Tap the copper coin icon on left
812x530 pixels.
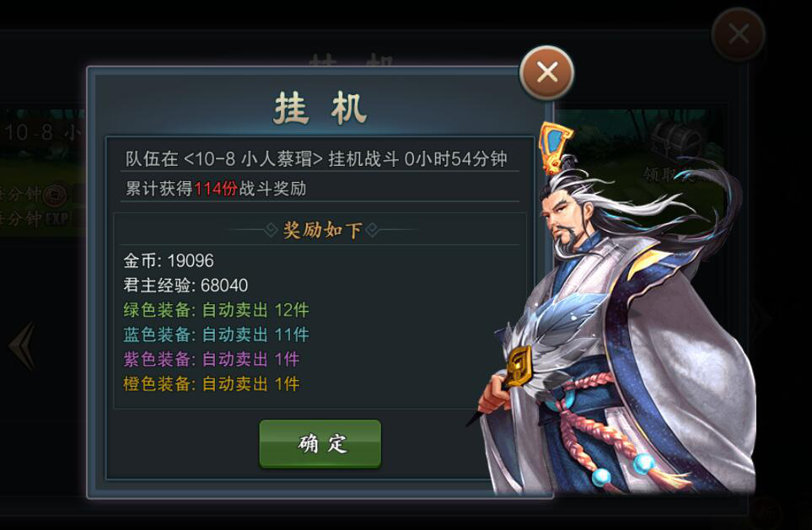[56, 195]
